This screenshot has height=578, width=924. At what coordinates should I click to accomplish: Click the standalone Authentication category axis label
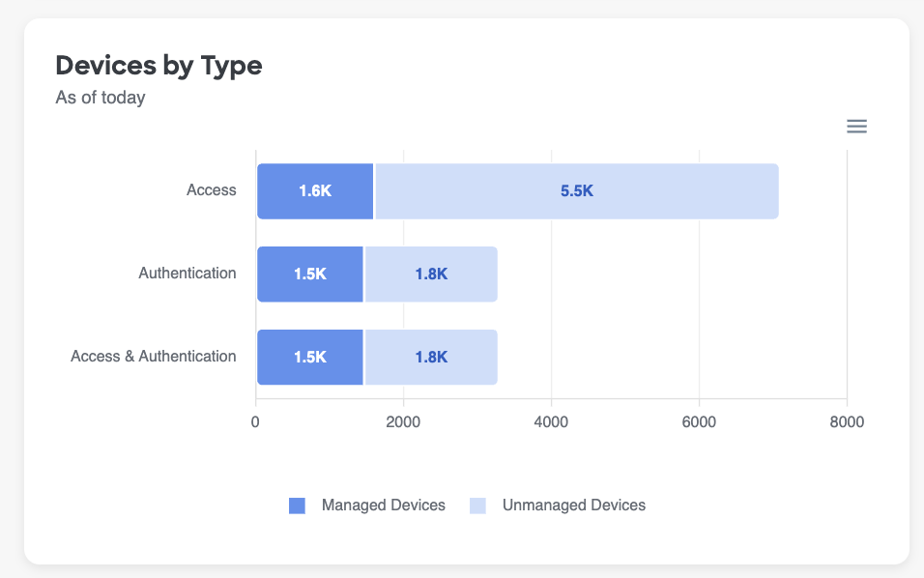[x=187, y=274]
